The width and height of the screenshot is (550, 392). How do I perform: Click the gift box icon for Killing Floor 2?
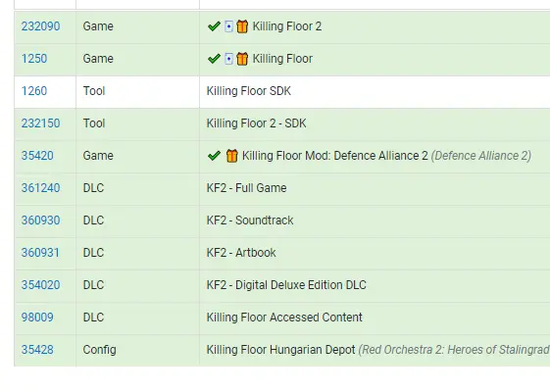[242, 26]
